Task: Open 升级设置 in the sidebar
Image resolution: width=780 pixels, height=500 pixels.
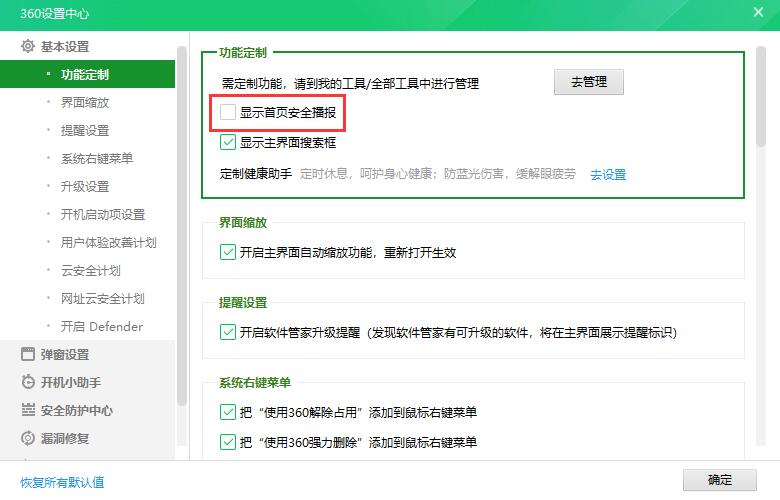Action: pos(85,187)
